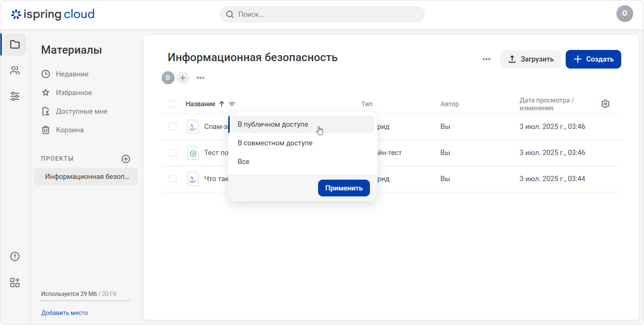Open the Users section icon
Image resolution: width=644 pixels, height=325 pixels.
coord(15,70)
